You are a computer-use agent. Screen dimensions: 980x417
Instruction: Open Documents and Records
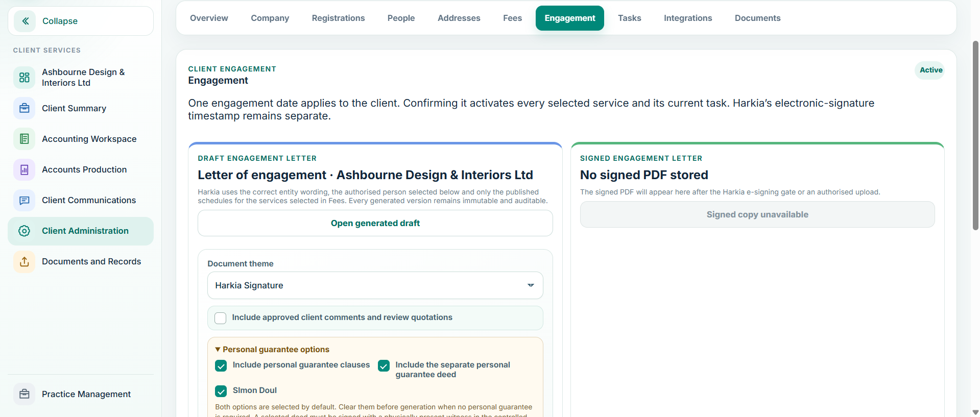[81, 261]
